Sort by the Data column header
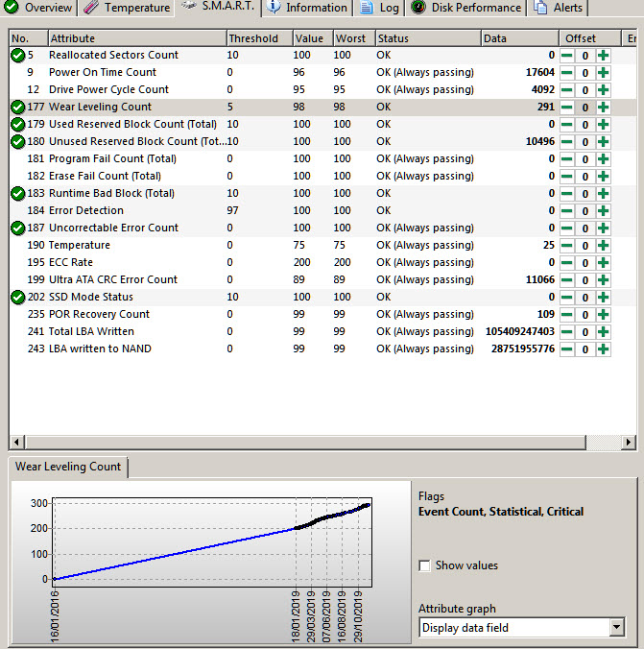Image resolution: width=644 pixels, height=649 pixels. [520, 38]
